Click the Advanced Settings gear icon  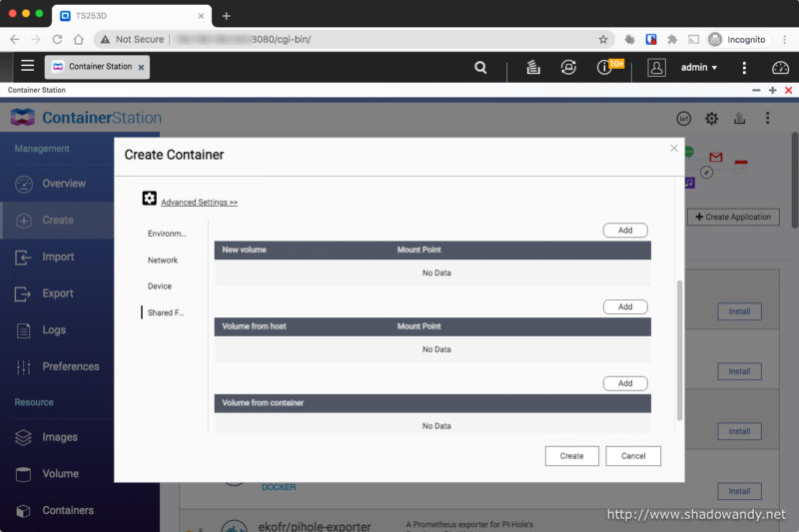(x=150, y=199)
